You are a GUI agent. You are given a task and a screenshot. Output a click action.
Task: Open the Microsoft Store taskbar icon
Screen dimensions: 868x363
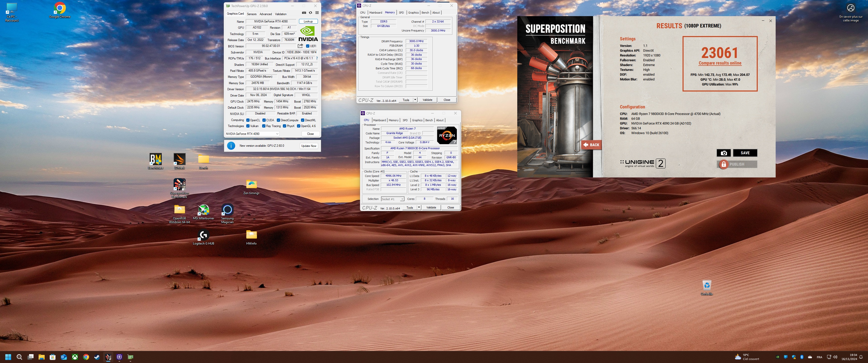(x=52, y=357)
